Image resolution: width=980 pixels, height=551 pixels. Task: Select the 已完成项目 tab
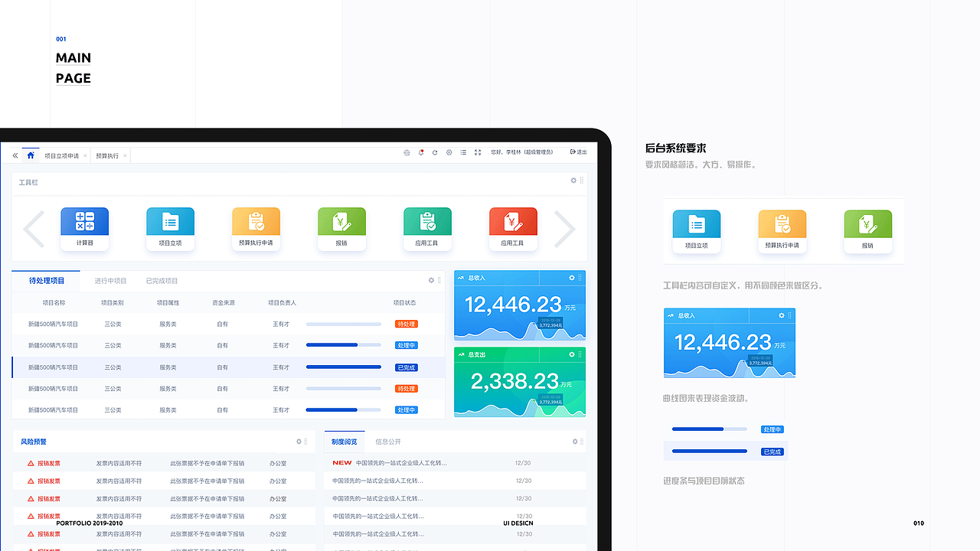click(162, 281)
